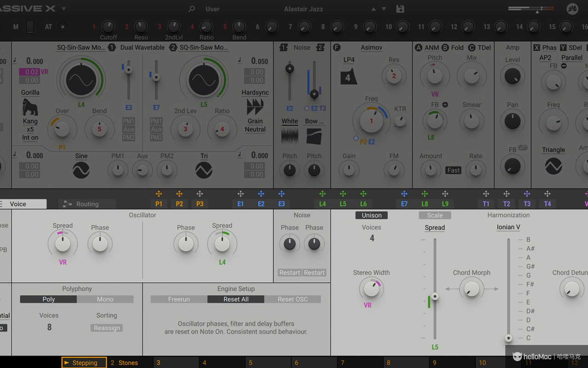Grab the T1 modulation drag handle
588x368 pixels.
pyautogui.click(x=486, y=194)
